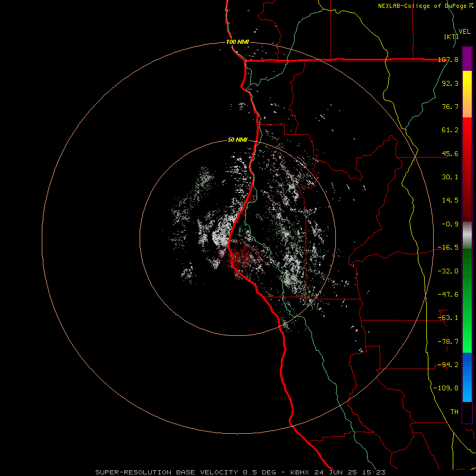The image size is (476, 476).
Task: Click the 76.7 velocity scale value
Action: (x=450, y=106)
